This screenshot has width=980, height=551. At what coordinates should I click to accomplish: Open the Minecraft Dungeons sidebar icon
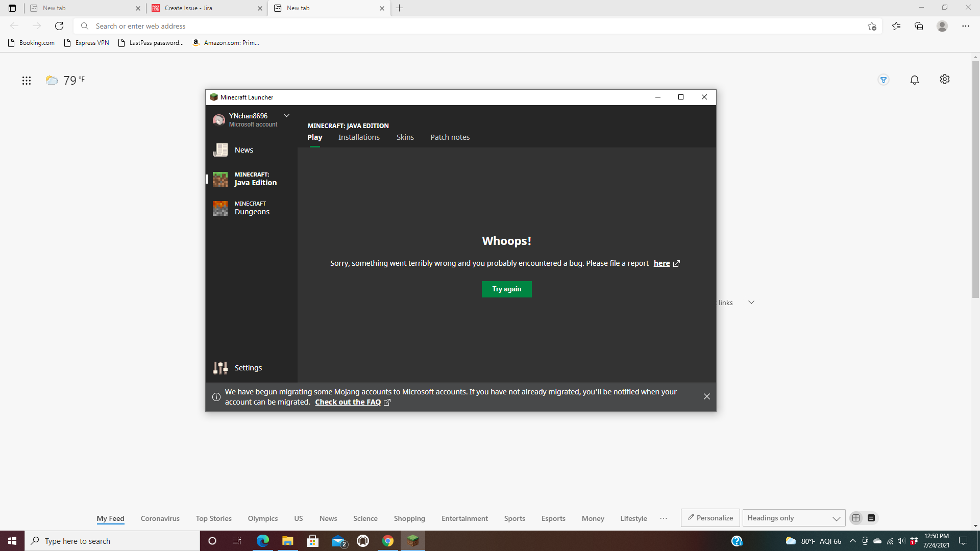point(220,208)
